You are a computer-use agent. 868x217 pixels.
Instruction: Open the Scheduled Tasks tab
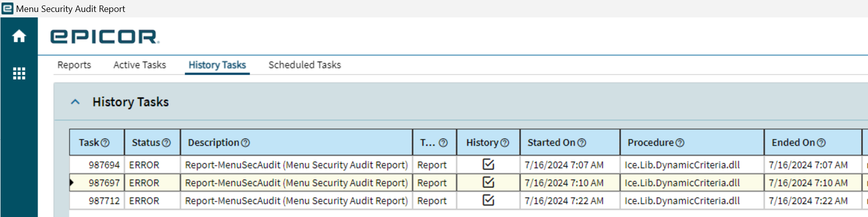(x=305, y=65)
